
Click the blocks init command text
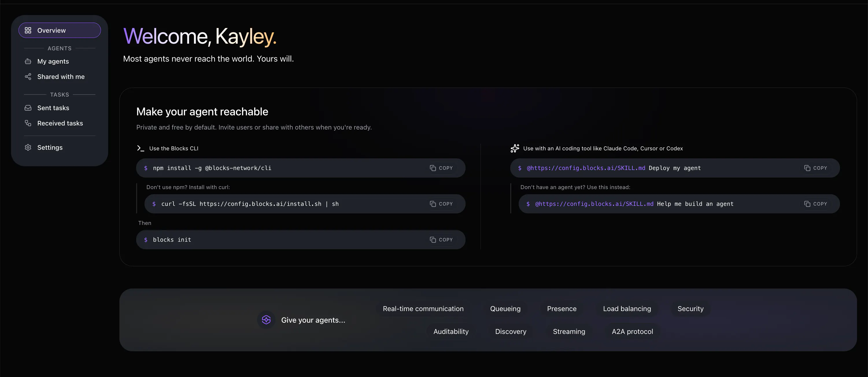(x=172, y=240)
